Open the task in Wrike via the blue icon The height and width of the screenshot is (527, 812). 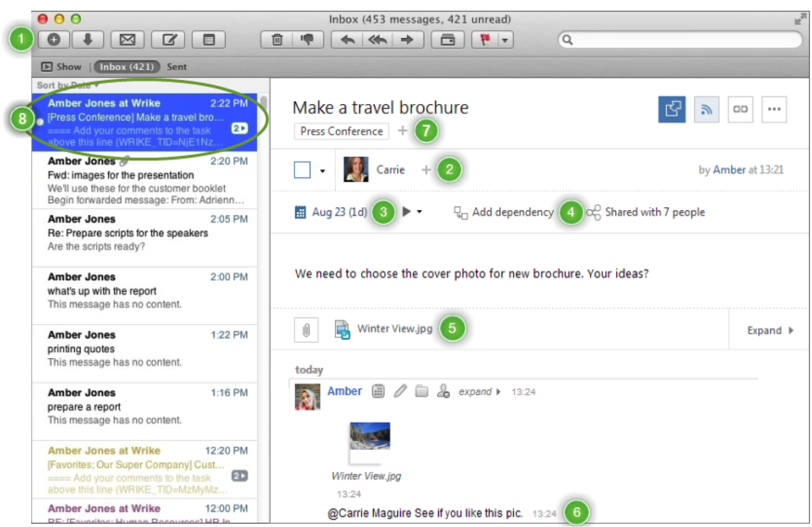click(x=671, y=109)
